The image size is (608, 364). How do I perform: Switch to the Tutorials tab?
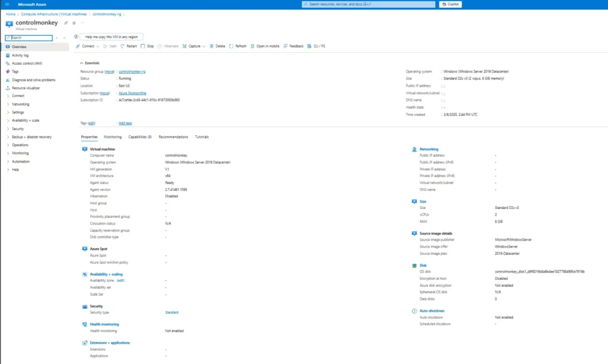(202, 137)
